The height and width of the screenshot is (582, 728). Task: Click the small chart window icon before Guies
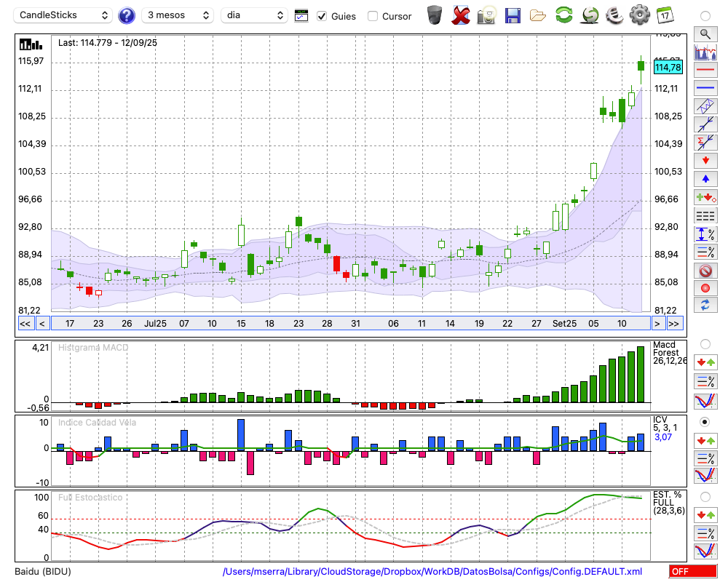click(x=301, y=16)
